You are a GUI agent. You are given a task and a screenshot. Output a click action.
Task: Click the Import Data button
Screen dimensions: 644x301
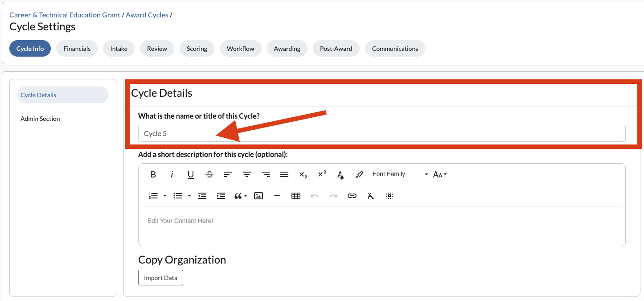[x=160, y=278]
